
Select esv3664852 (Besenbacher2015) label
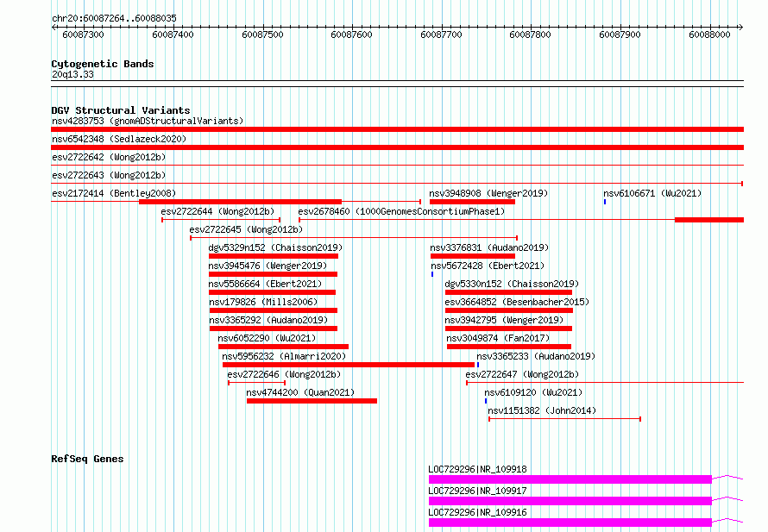coord(517,302)
